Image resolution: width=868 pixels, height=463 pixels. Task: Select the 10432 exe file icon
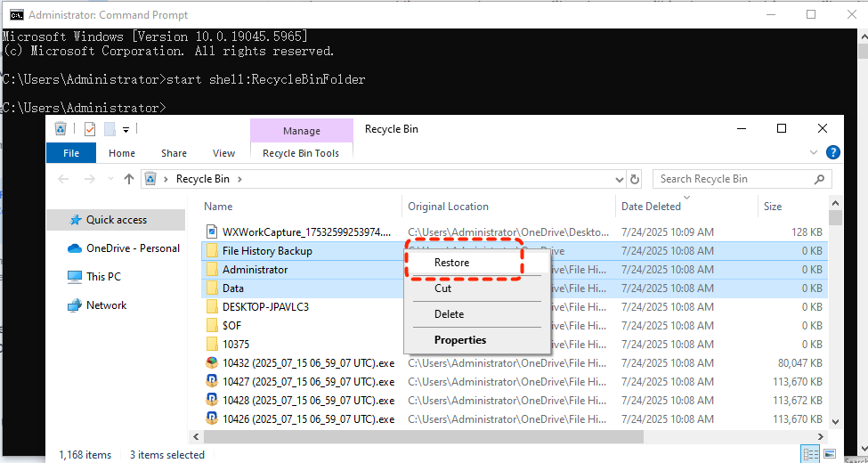[212, 363]
